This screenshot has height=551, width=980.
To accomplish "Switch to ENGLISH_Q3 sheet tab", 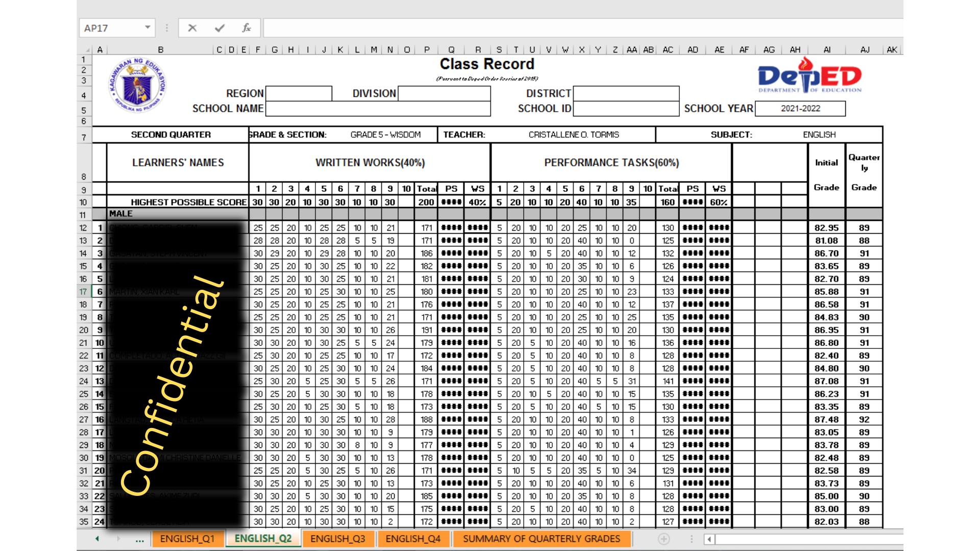I will 337,539.
